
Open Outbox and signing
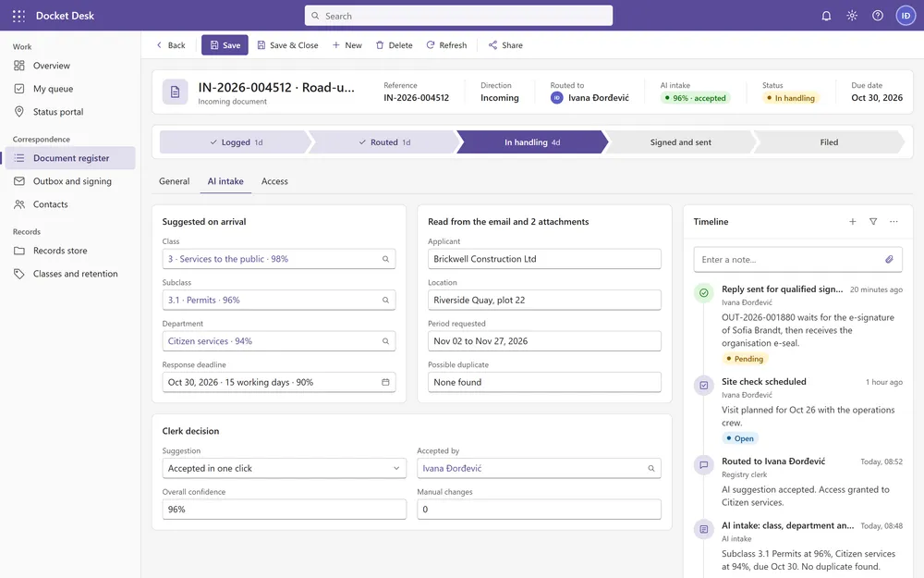[70, 181]
